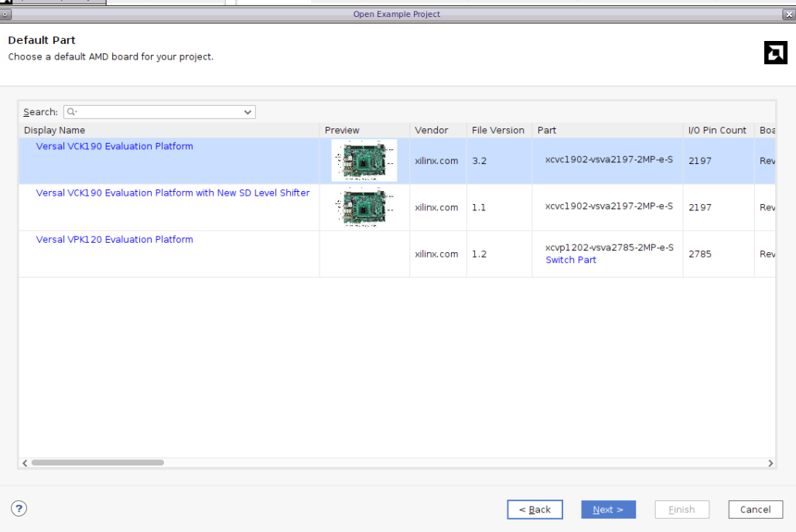Click the Switch Part link for VPK120
Screen dimensions: 796x532
[x=570, y=259]
